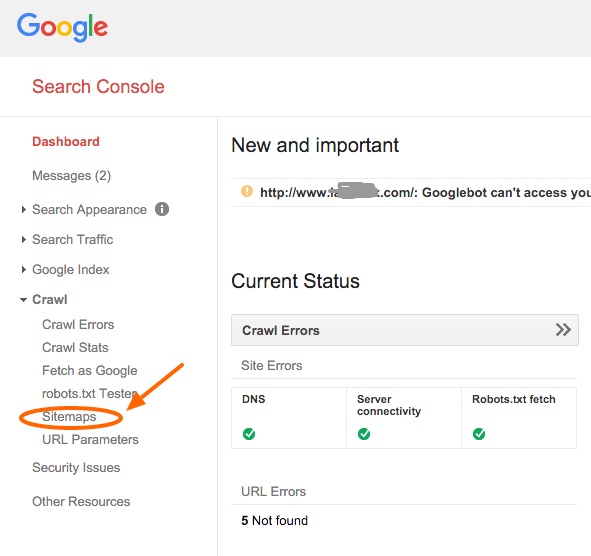Expand the Search Traffic arrow
591x556 pixels.
(x=24, y=239)
